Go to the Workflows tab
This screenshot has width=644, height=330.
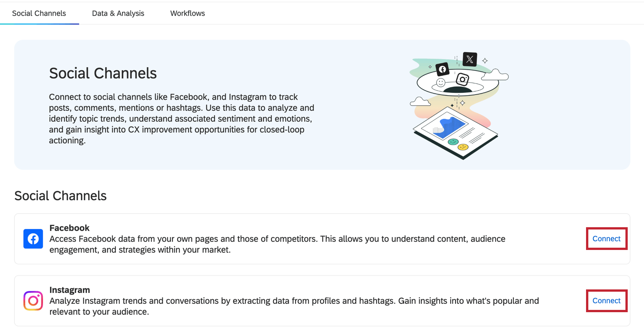tap(188, 13)
